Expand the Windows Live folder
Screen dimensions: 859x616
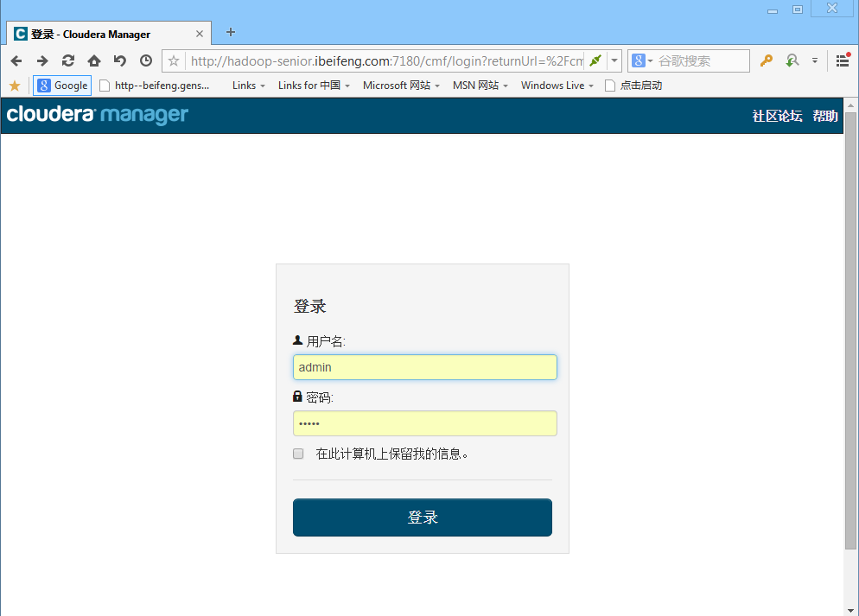pos(557,86)
